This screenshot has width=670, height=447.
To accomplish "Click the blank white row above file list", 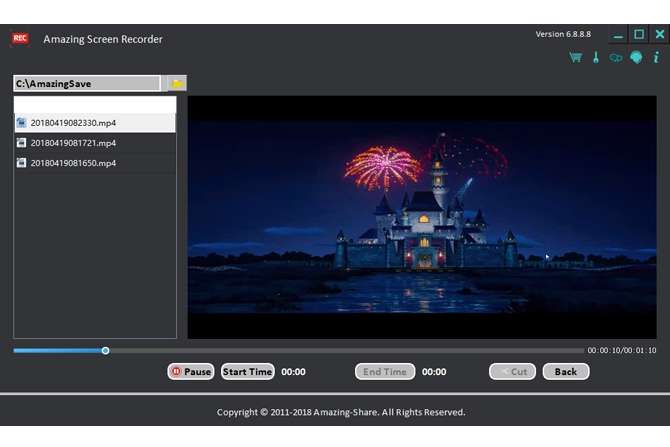I will [95, 104].
